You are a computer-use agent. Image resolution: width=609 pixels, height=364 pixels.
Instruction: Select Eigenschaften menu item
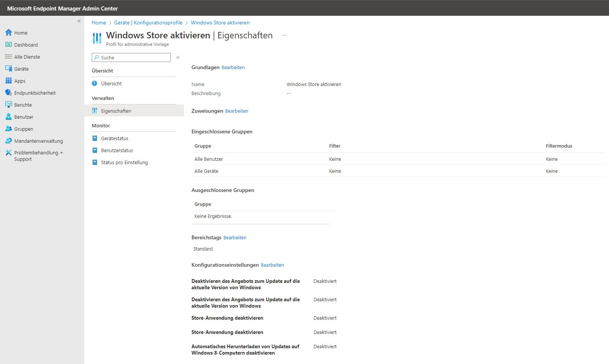(134, 111)
